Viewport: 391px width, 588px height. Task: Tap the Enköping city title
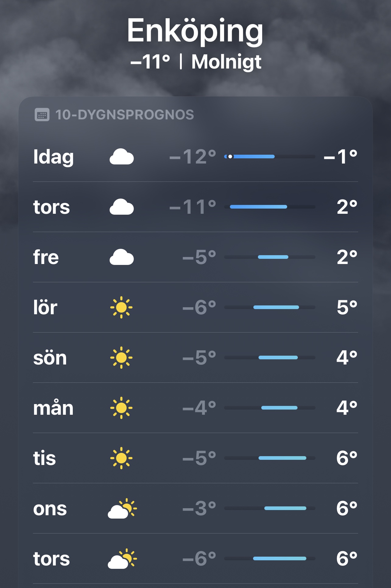(195, 31)
